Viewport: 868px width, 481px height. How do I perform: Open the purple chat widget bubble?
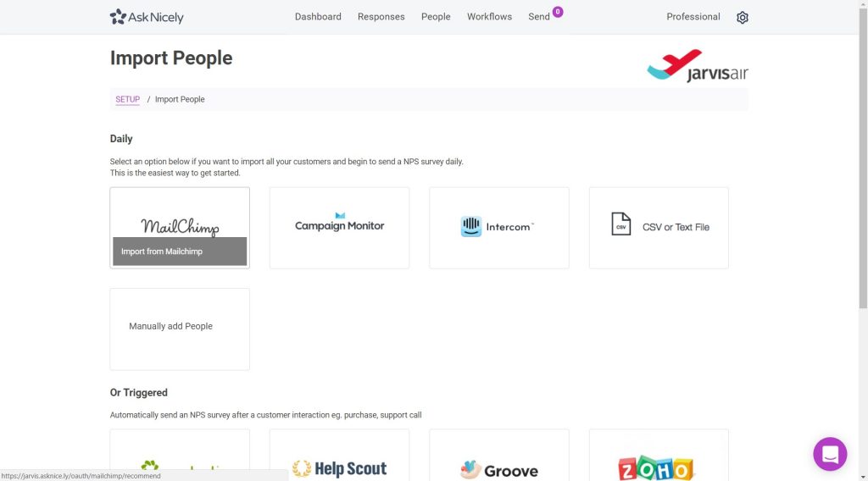pos(830,454)
